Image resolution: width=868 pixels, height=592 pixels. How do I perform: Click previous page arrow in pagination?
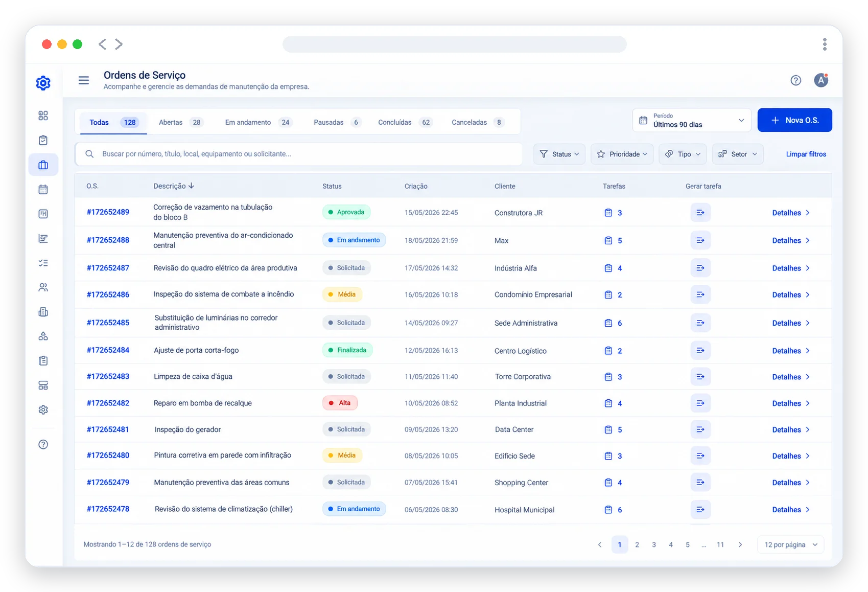click(600, 545)
